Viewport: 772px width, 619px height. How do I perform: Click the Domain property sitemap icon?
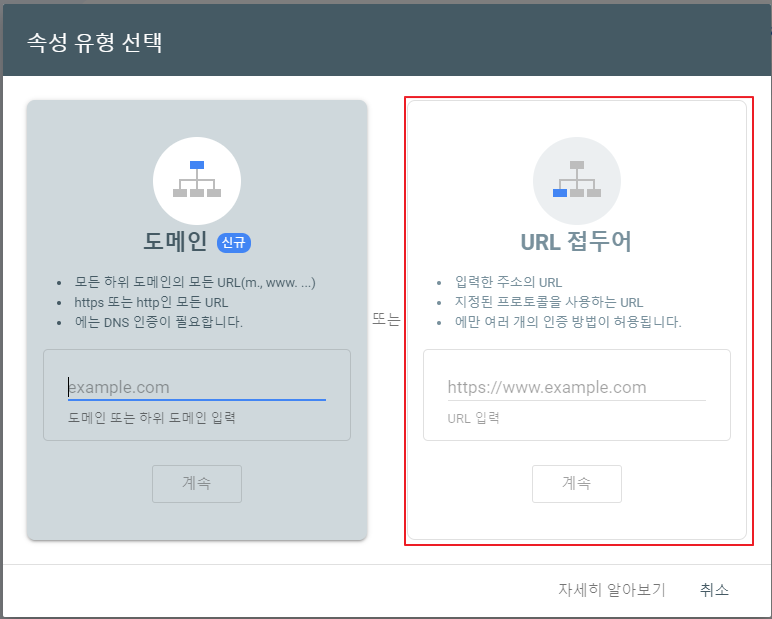(197, 180)
